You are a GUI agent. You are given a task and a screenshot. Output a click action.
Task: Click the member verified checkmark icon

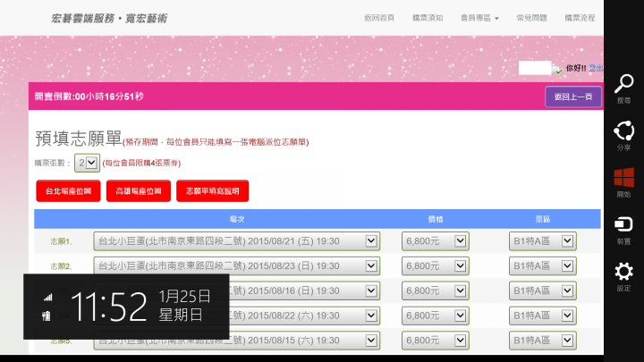point(557,70)
